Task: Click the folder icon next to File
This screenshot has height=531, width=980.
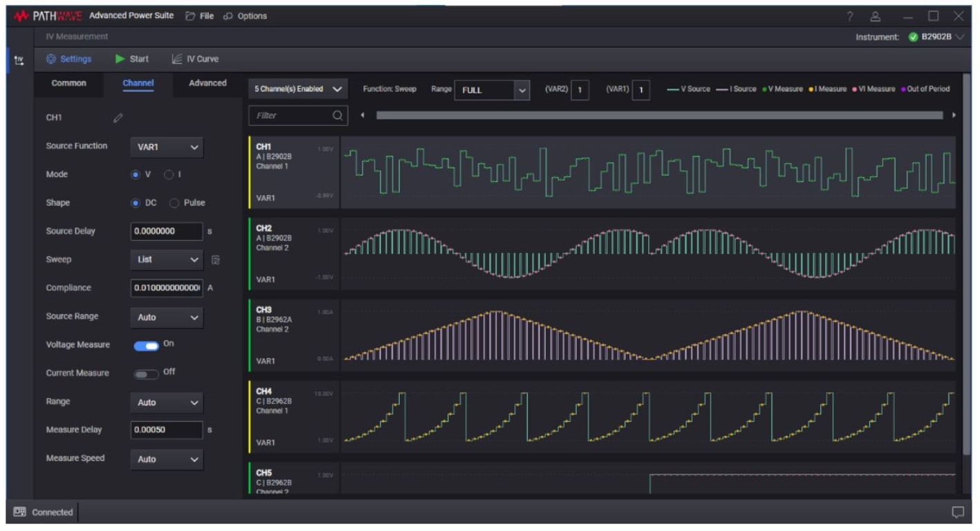Action: coord(190,16)
